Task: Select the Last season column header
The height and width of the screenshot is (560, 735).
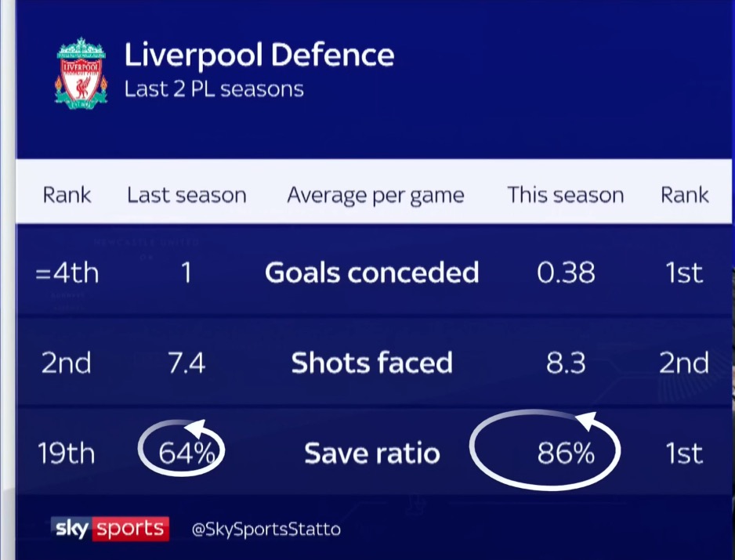Action: [186, 195]
